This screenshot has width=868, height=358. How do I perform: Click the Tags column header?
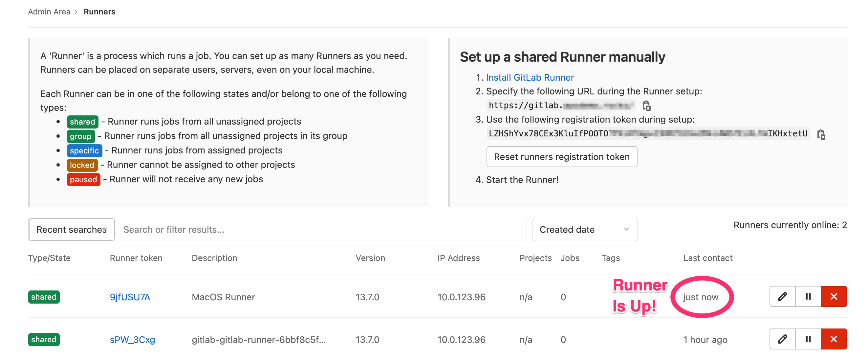611,258
